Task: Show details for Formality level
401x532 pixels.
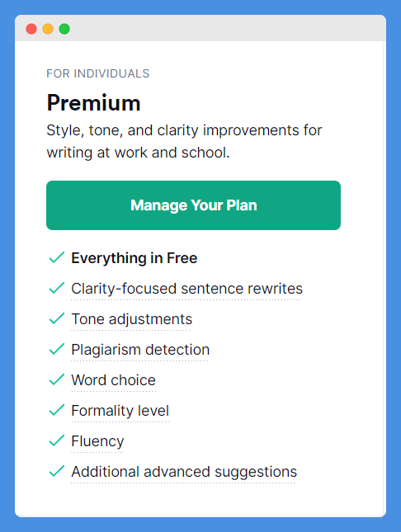Action: pos(120,412)
